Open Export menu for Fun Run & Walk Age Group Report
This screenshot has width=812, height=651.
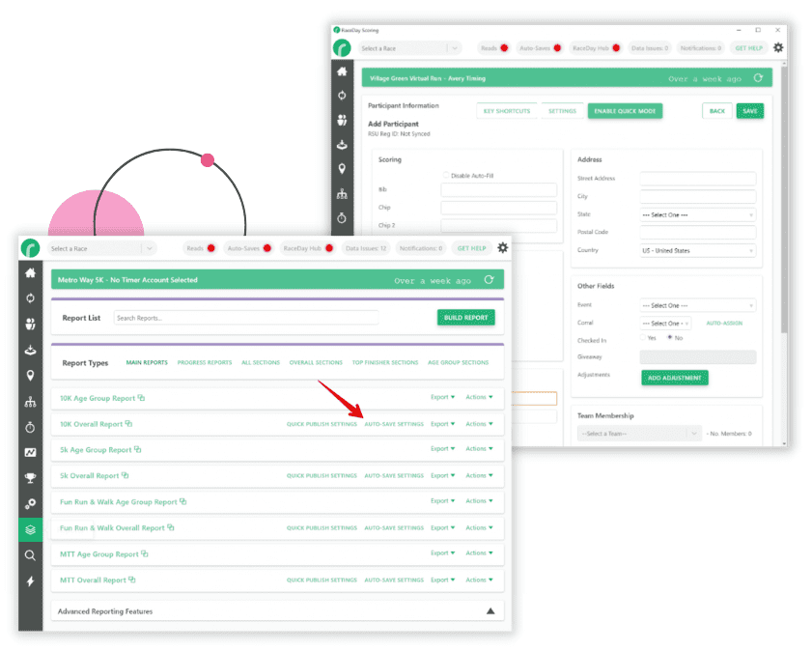(442, 501)
